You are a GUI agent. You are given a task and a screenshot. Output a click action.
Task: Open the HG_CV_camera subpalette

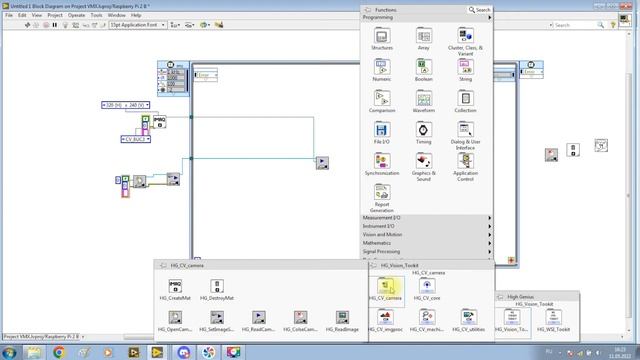[x=386, y=286]
